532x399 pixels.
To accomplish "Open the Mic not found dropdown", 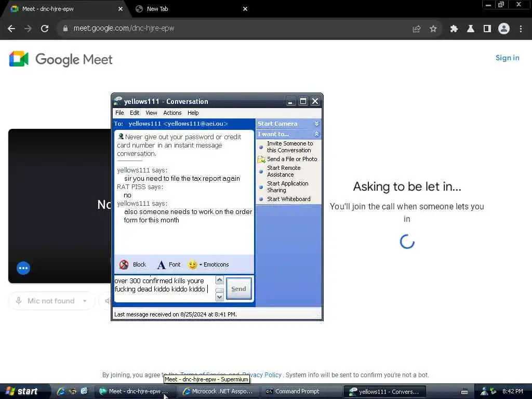I will [x=85, y=301].
